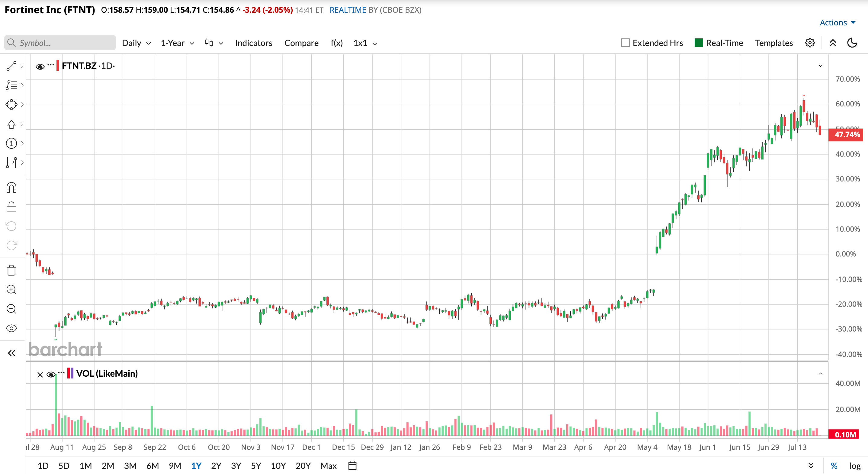Screen dimensions: 868x474
Task: Click the VOL red color swatch
Action: pos(68,373)
